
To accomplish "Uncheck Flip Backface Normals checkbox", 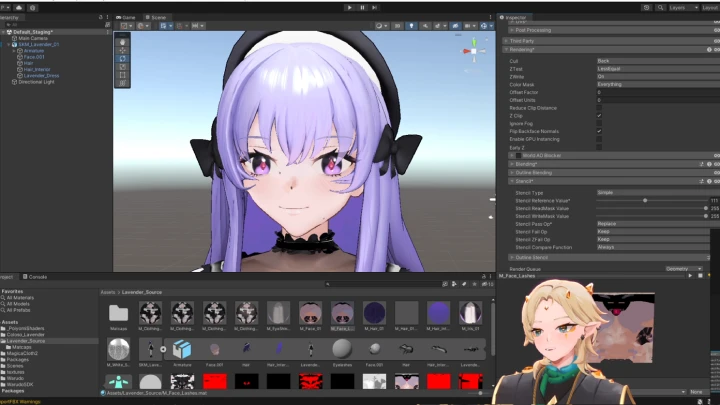I will [599, 131].
